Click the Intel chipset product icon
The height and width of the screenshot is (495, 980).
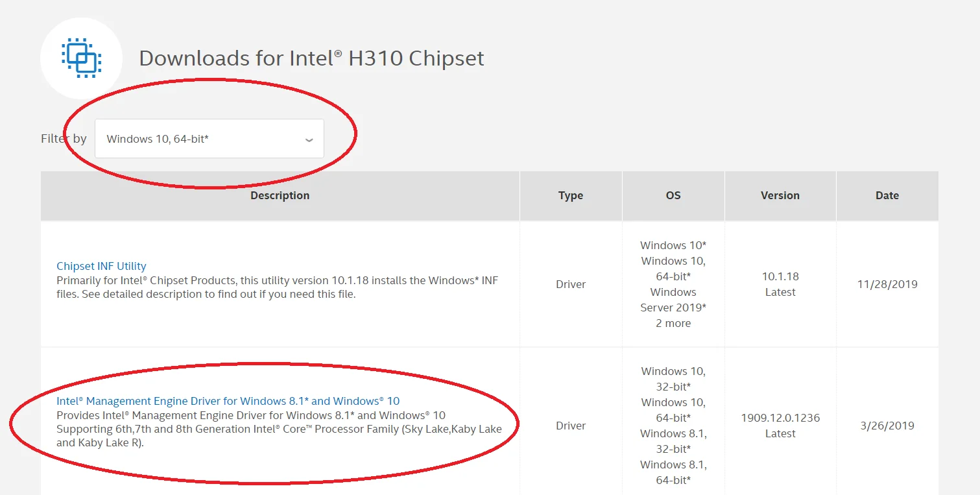click(x=81, y=58)
